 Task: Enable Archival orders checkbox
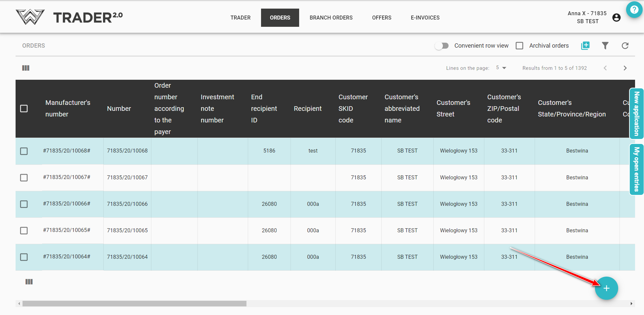click(519, 46)
